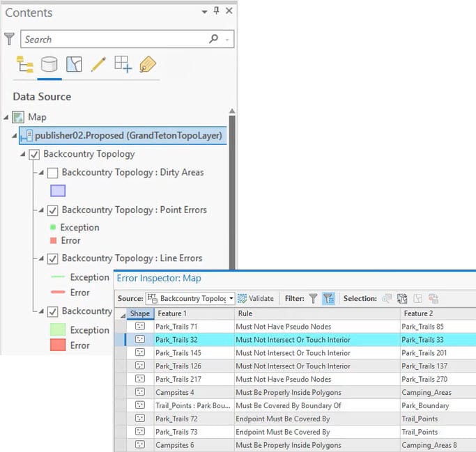The image size is (476, 452).
Task: Enable Dirty Areas sublayer checkbox
Action: [52, 173]
